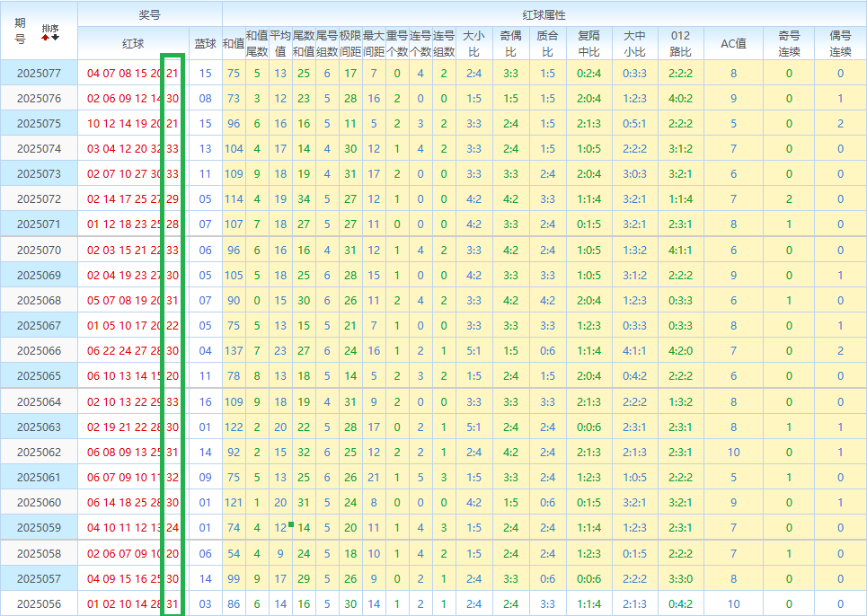Click 尾数和值 value 34 in row 2025072
867x616 pixels.
[304, 198]
